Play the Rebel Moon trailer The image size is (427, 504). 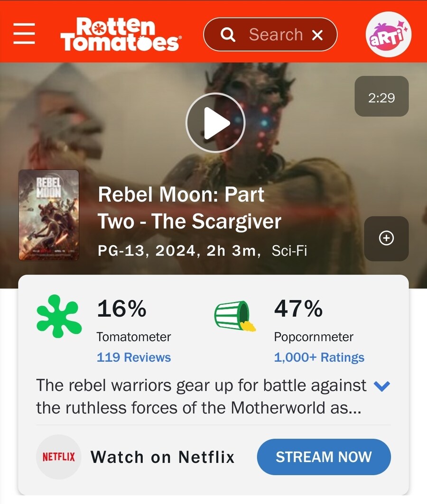click(x=215, y=123)
